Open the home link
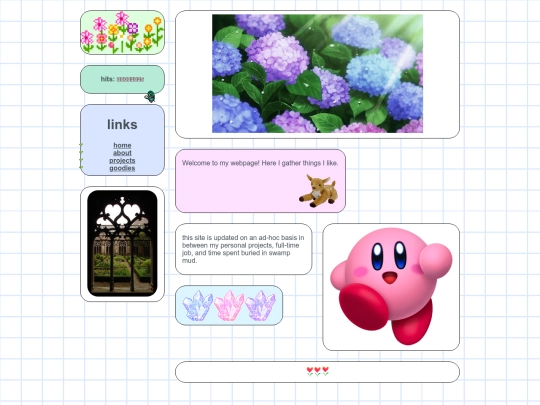This screenshot has width=540, height=405. [122, 145]
